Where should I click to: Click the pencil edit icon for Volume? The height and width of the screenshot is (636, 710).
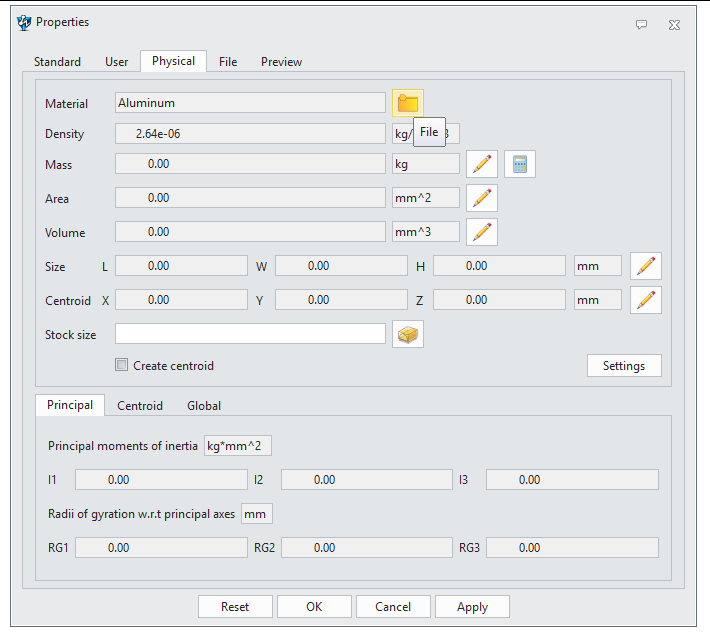(x=482, y=232)
